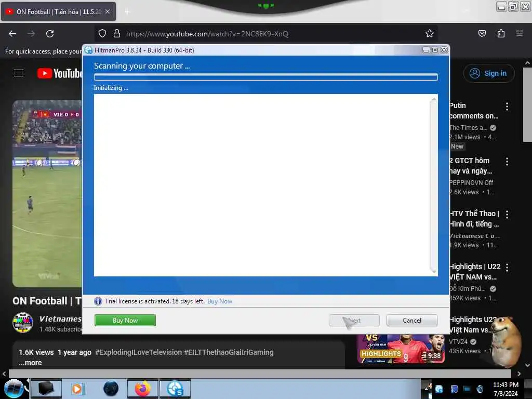532x399 pixels.
Task: Open the YouTube hamburger guide menu
Action: [19, 73]
